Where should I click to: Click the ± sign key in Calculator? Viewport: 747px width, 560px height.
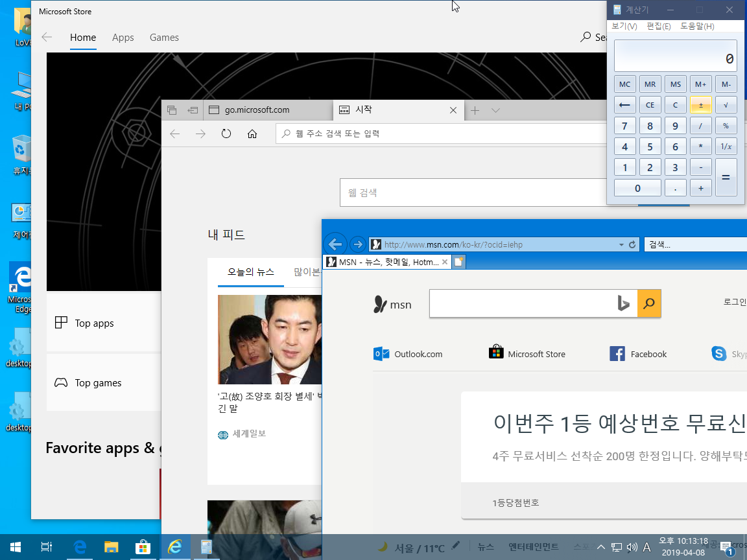tap(700, 105)
